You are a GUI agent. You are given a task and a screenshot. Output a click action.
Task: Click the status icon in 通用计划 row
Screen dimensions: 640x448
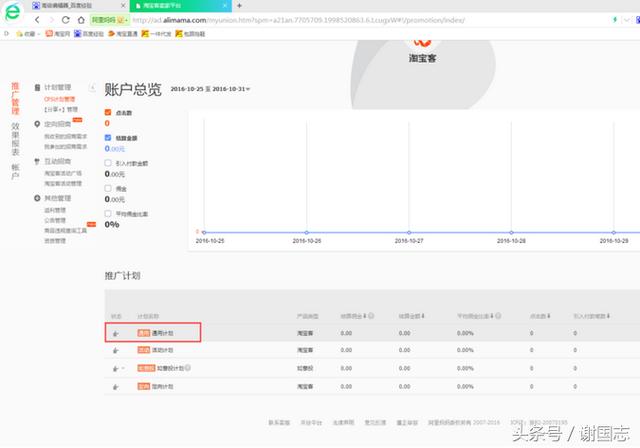[x=116, y=333]
